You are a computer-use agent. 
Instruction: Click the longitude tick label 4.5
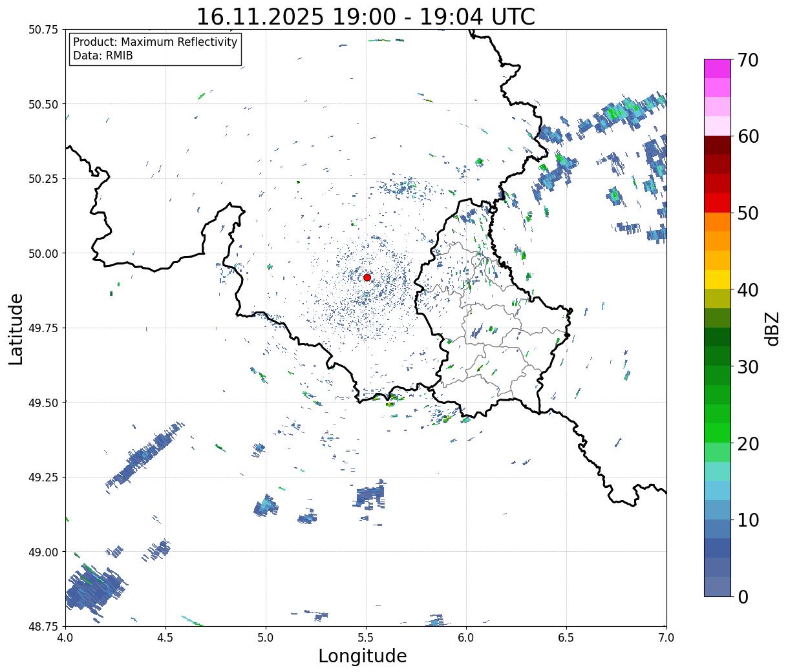coord(165,638)
